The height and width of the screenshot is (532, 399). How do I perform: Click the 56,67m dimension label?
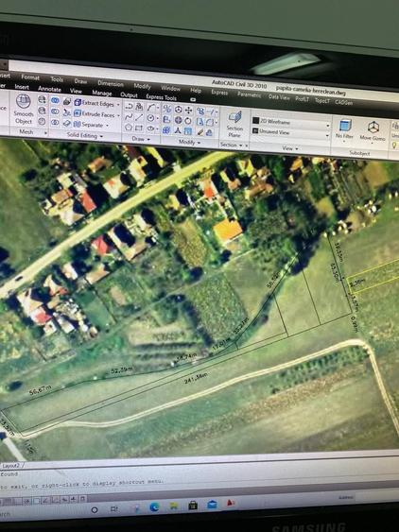click(41, 390)
